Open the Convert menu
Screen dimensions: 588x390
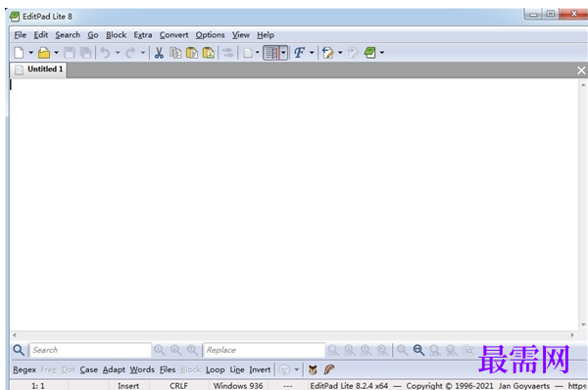(174, 35)
